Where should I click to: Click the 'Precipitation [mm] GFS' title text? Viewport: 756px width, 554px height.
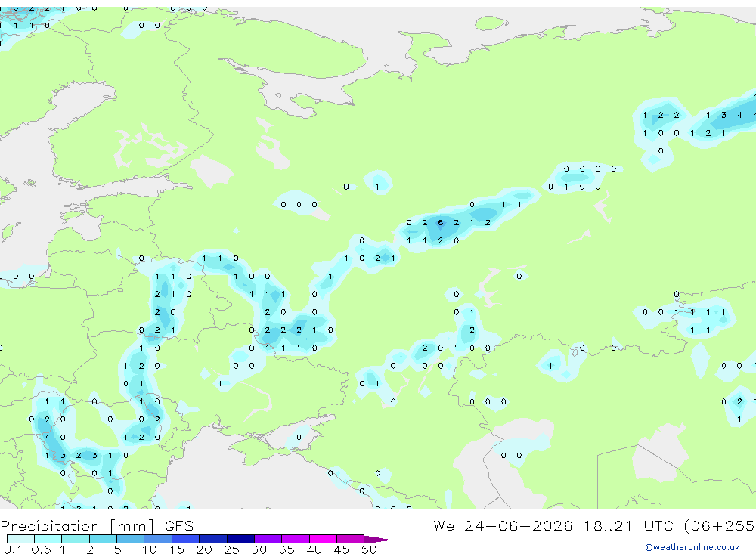pyautogui.click(x=97, y=525)
